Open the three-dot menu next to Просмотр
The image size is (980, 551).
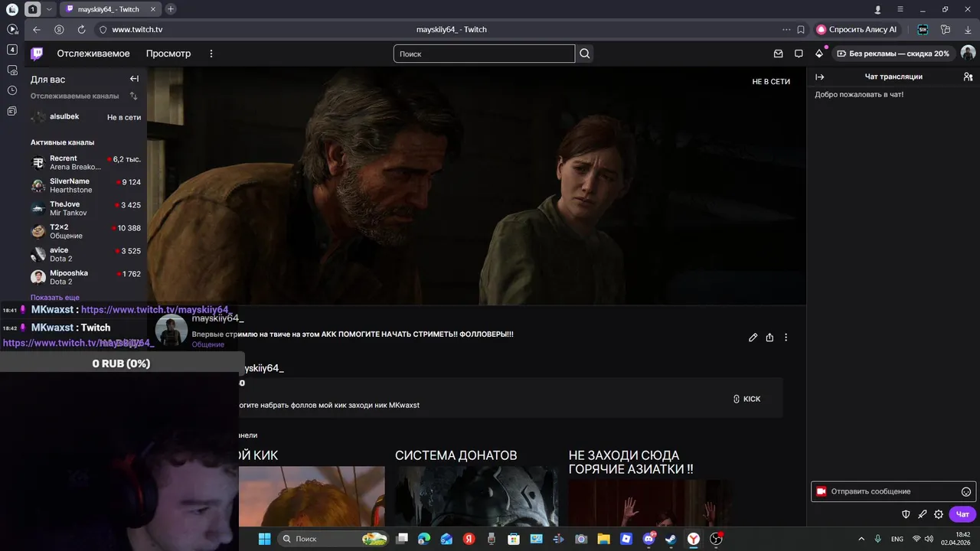coord(211,54)
